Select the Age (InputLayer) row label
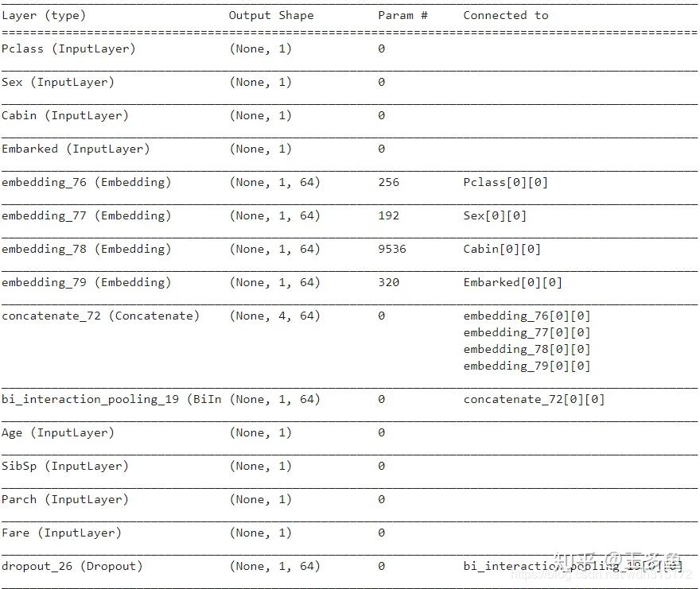 click(x=58, y=432)
